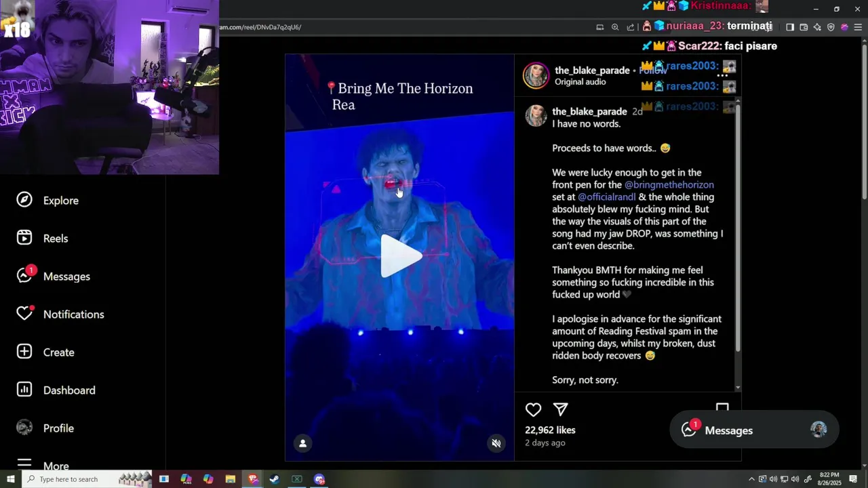Open browser zoom magnifier icon
Screen dimensions: 868x488
(x=615, y=27)
